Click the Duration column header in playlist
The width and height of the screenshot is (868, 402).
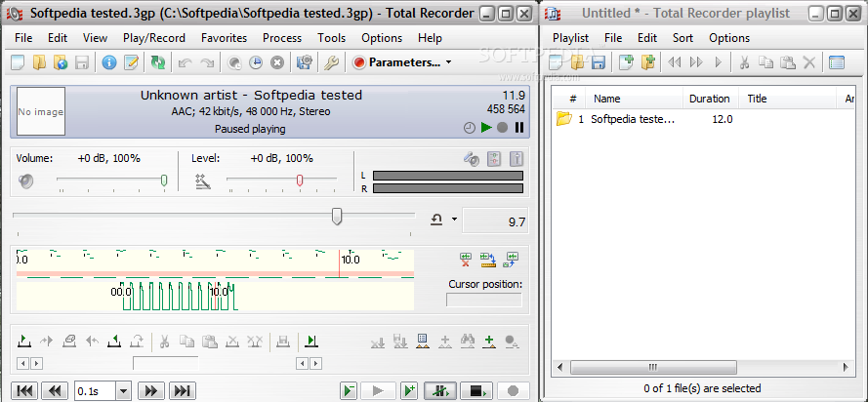710,99
